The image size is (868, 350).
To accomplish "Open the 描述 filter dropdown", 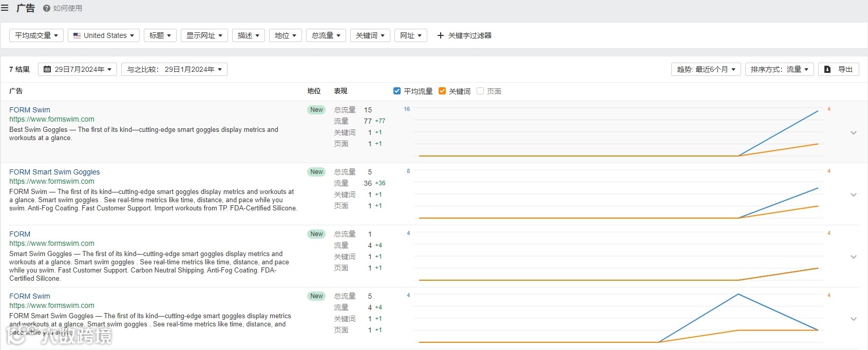I will point(249,35).
